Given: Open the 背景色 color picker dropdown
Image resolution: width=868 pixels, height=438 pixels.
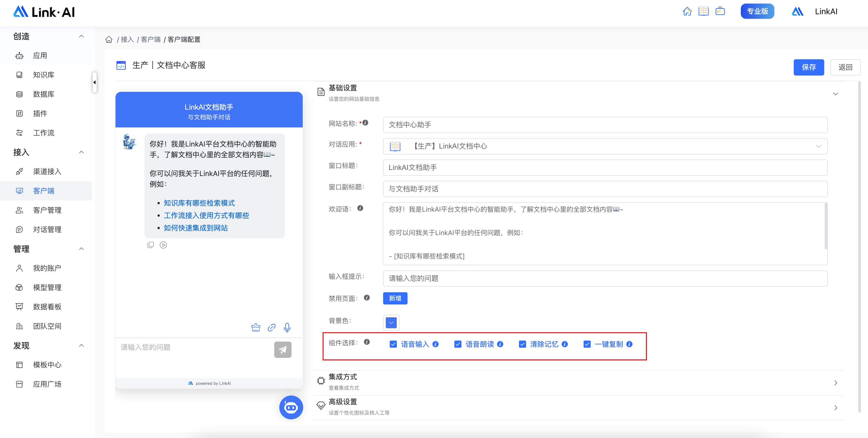Looking at the screenshot, I should pos(391,323).
